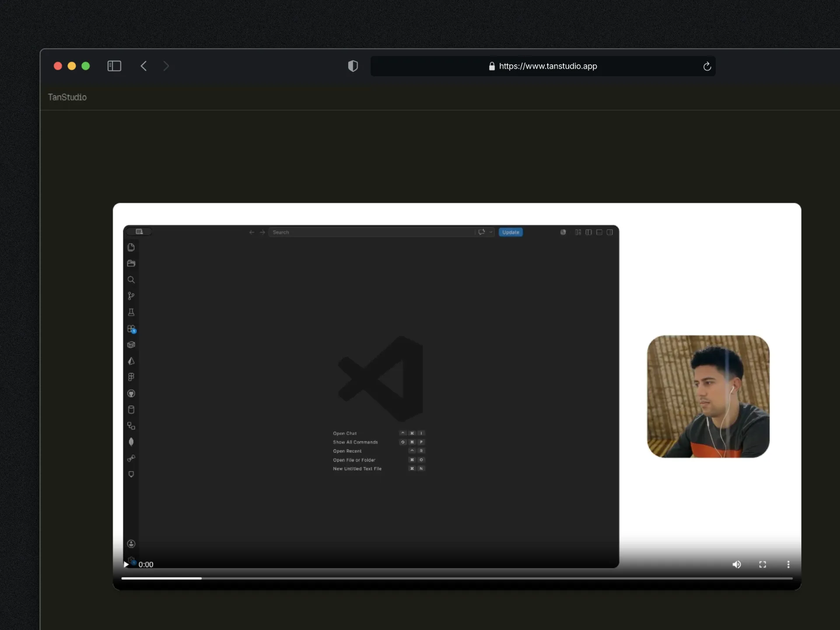The height and width of the screenshot is (630, 840).
Task: Open the Explorer files icon in VS Code
Action: [x=131, y=247]
